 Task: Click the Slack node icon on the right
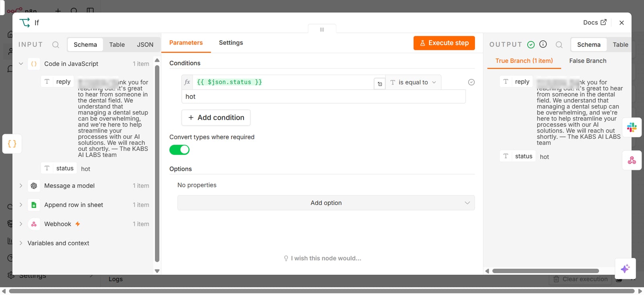click(632, 128)
